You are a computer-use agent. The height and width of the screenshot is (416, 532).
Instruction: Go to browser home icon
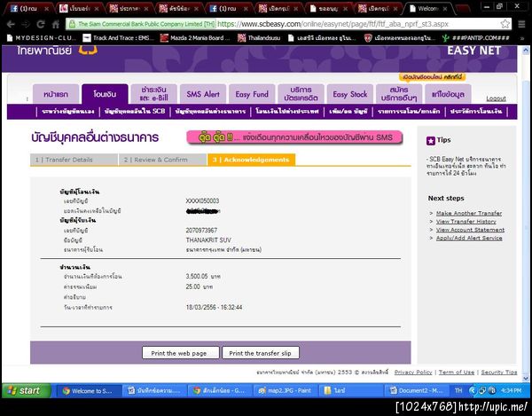click(55, 24)
